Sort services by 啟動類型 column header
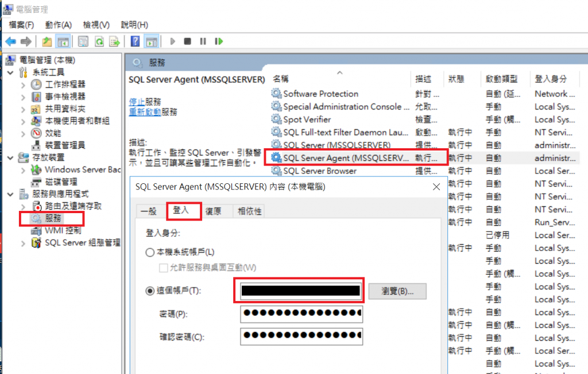 505,79
